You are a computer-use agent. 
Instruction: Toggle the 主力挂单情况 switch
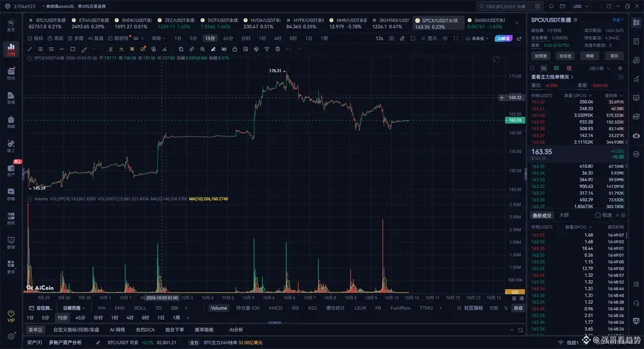point(620,77)
